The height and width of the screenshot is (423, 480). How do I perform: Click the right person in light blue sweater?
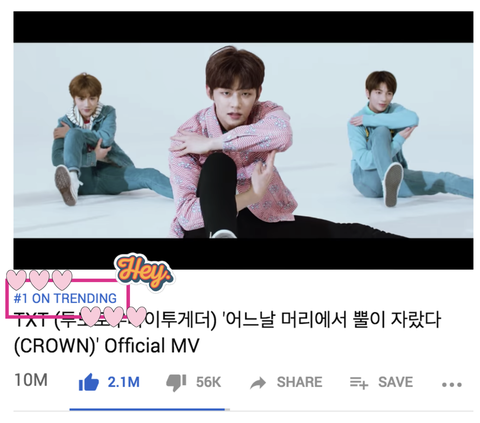[400, 140]
